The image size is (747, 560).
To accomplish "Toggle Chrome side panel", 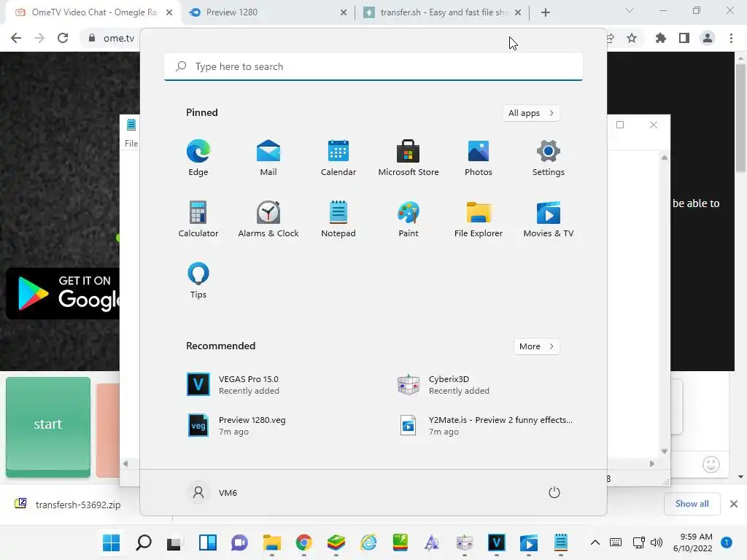I will pyautogui.click(x=684, y=38).
